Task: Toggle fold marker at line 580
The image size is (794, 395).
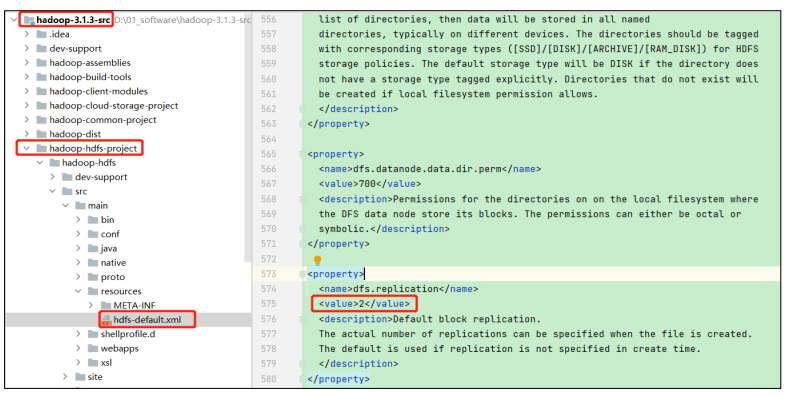Action: tap(303, 379)
